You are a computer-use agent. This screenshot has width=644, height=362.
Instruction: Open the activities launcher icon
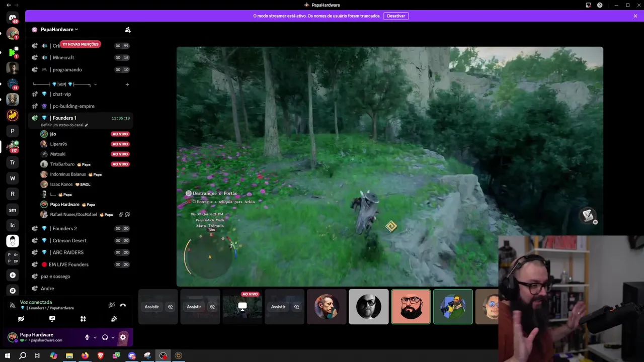click(x=83, y=319)
